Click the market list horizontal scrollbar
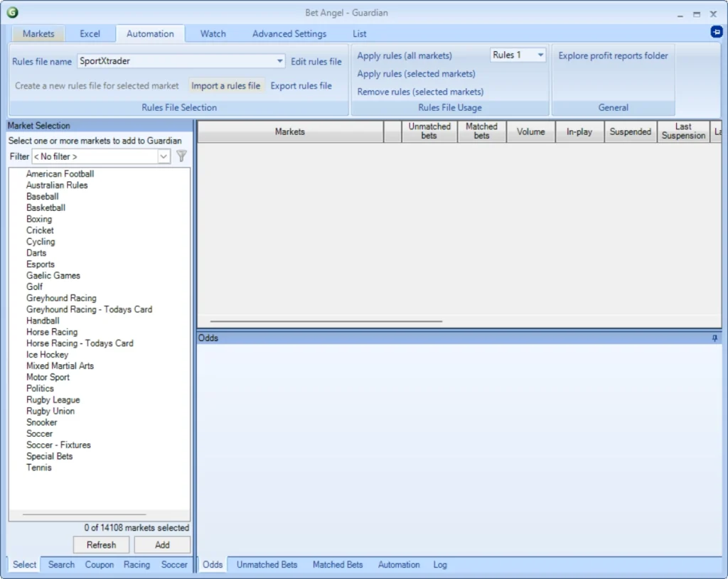 (84, 514)
